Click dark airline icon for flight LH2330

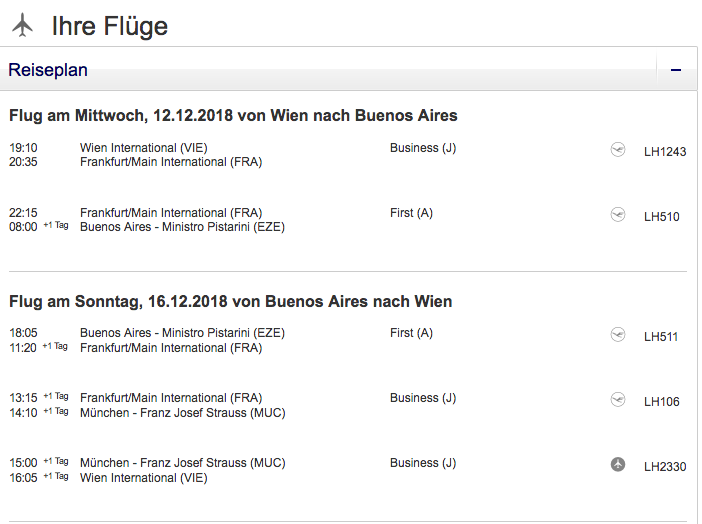tap(618, 465)
